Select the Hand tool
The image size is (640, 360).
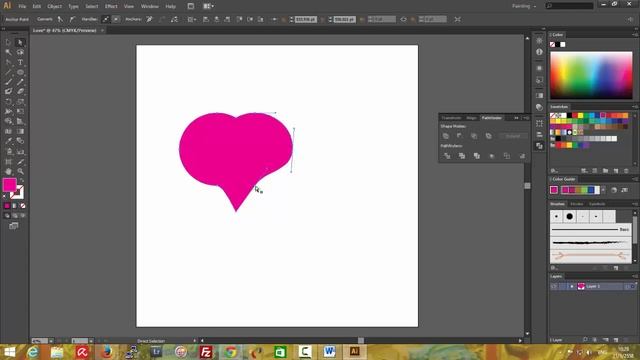(8, 171)
